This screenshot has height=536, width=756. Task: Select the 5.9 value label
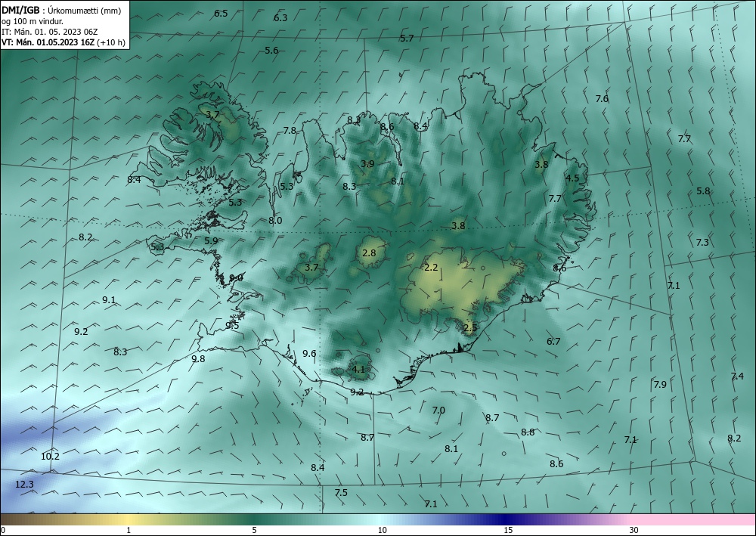(211, 241)
